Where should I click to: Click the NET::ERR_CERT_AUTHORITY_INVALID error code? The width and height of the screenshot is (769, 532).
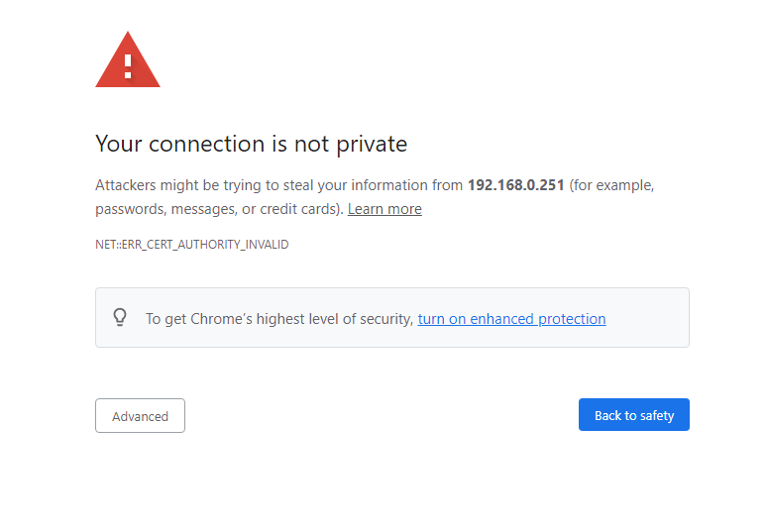pos(191,244)
